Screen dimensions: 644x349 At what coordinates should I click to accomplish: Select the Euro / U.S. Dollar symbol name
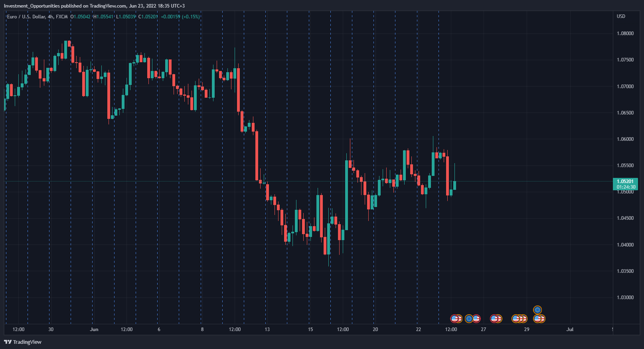(x=26, y=17)
